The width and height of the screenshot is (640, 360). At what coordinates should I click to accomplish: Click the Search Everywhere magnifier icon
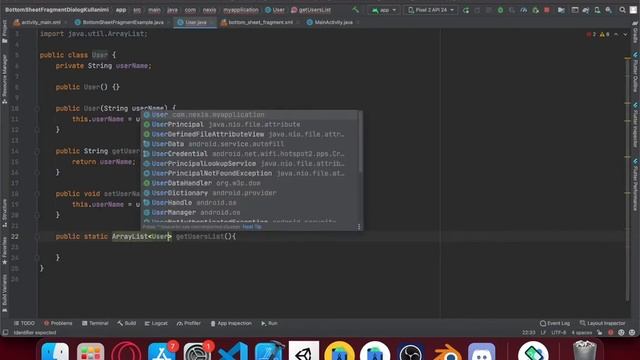click(x=622, y=10)
